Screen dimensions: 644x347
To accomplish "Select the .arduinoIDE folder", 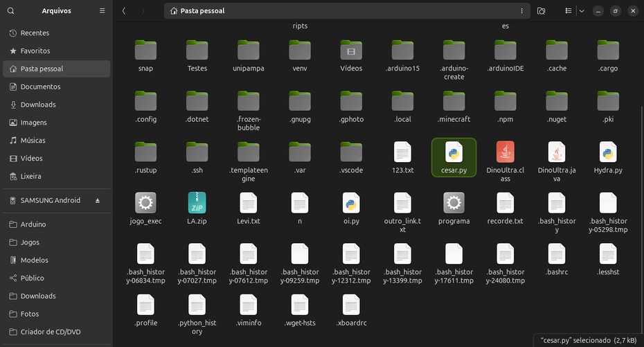I will point(506,56).
